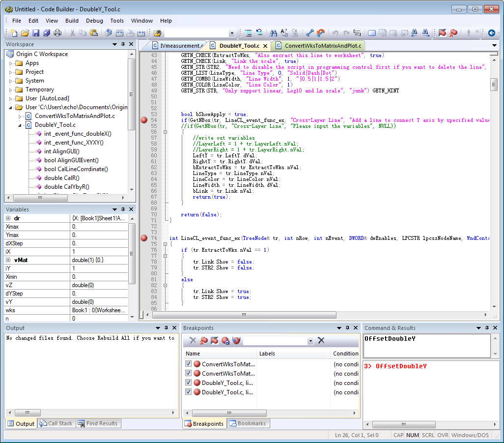The image size is (504, 443).
Task: Click the Build toolbar icon
Action: pyautogui.click(x=120, y=33)
